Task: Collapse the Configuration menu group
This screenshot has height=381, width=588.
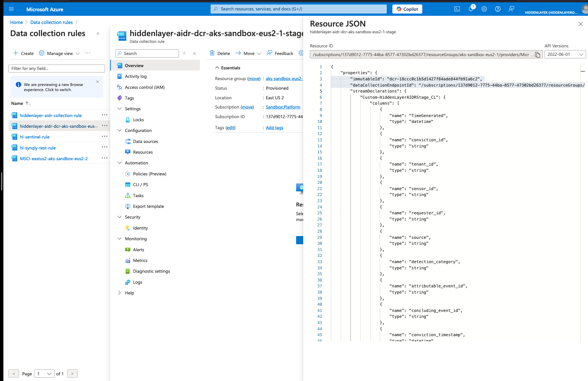Action: [119, 130]
